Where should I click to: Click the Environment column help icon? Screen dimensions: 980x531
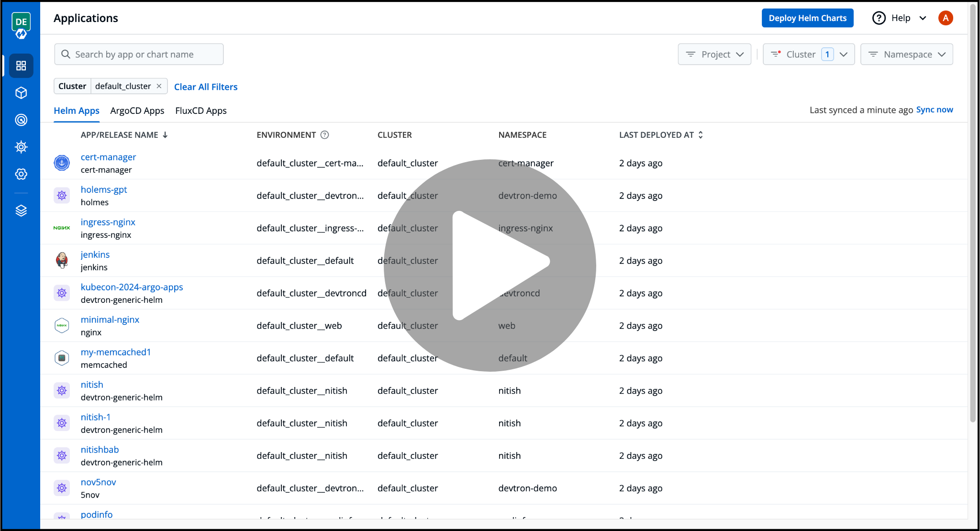click(324, 135)
